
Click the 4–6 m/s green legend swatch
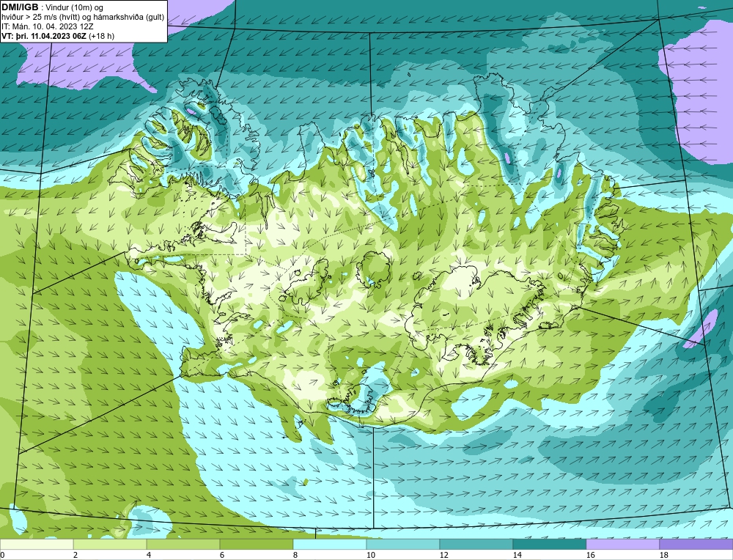[x=183, y=544]
